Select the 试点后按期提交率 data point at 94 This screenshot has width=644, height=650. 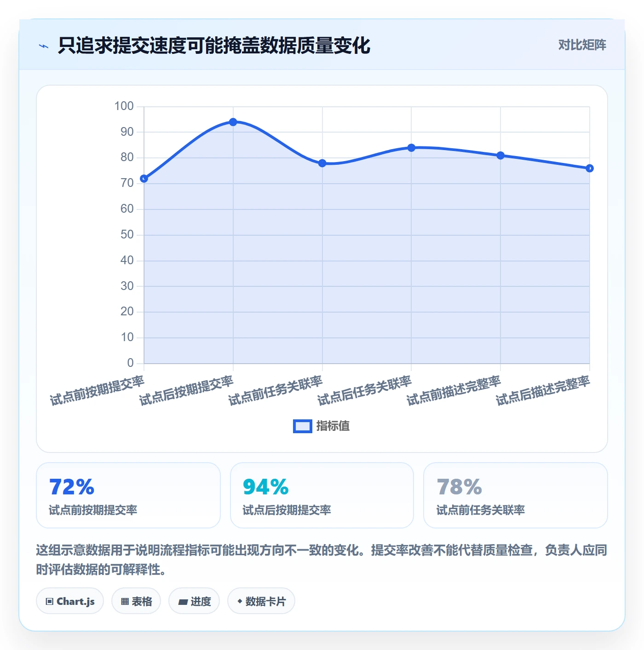pyautogui.click(x=233, y=122)
